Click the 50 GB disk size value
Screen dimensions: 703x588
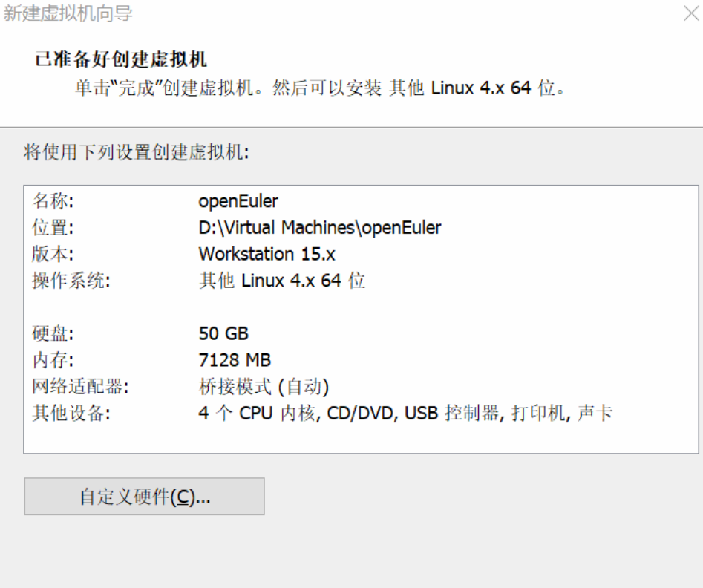click(x=223, y=333)
